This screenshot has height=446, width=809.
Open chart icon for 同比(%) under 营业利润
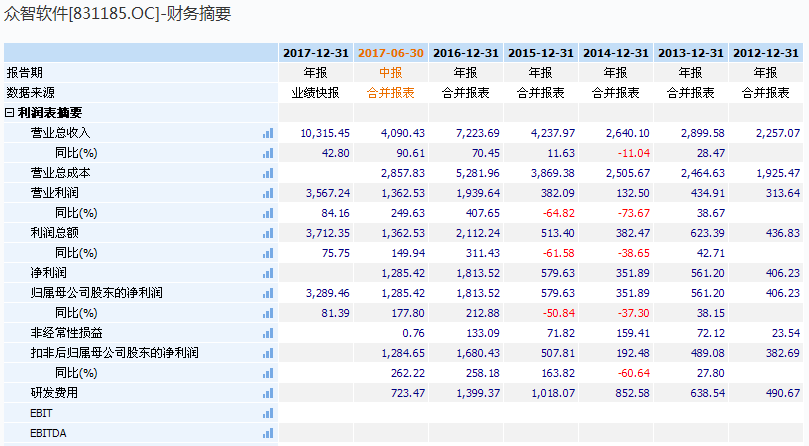pyautogui.click(x=268, y=213)
